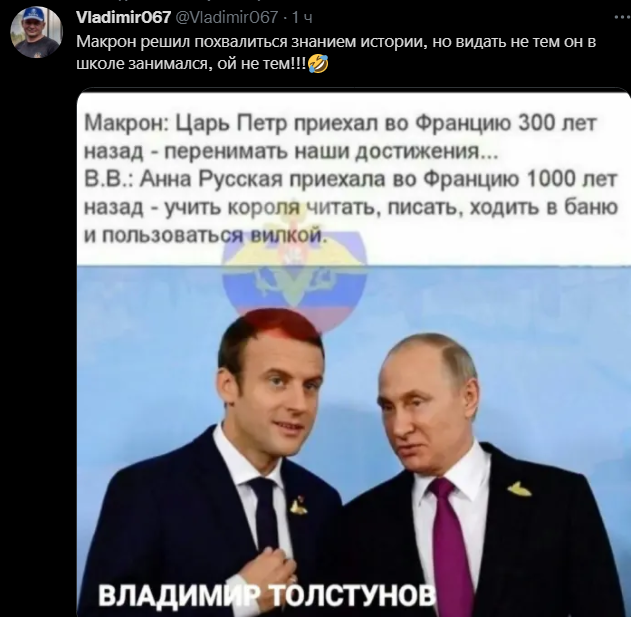Open the attached meme image
Image resolution: width=631 pixels, height=617 pixels.
[354, 353]
